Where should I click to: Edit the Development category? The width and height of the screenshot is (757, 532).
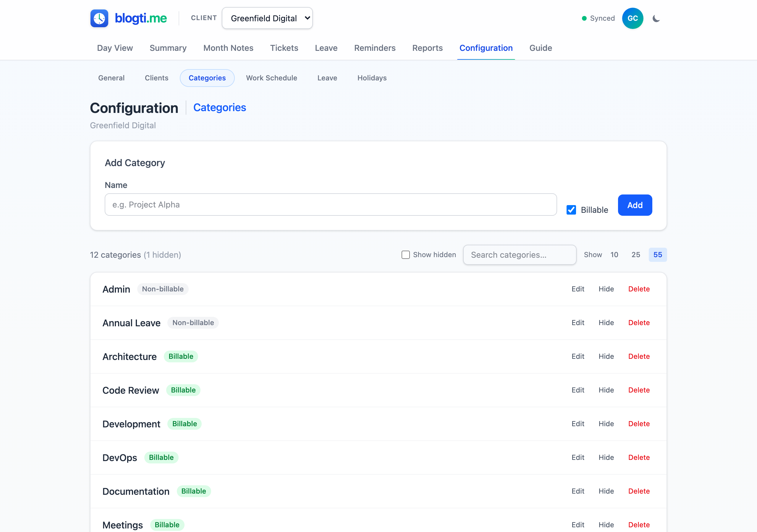click(578, 424)
